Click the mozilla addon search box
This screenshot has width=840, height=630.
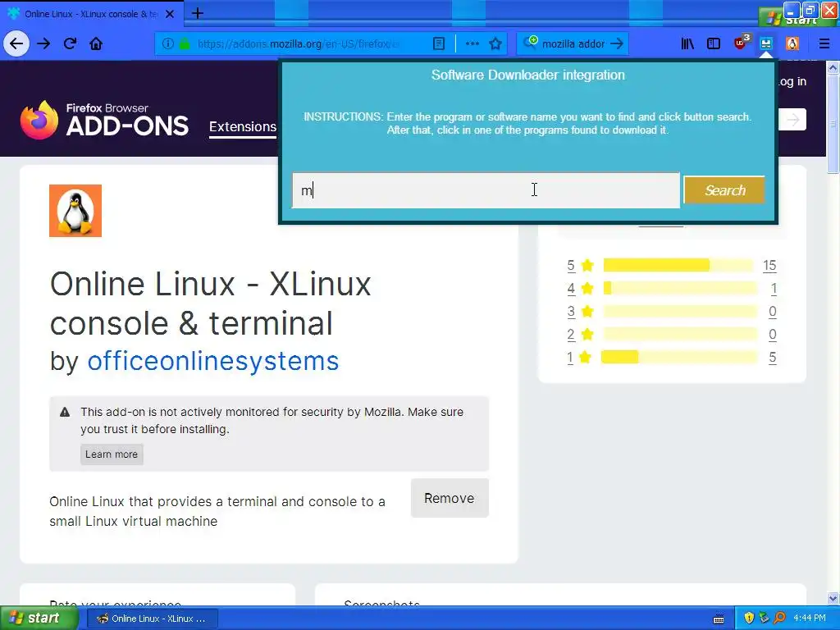(x=573, y=43)
